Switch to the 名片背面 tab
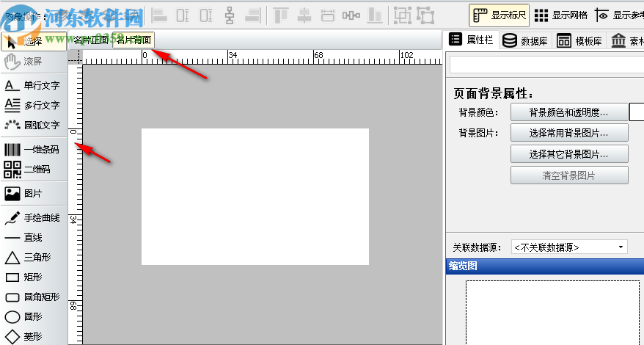 133,40
